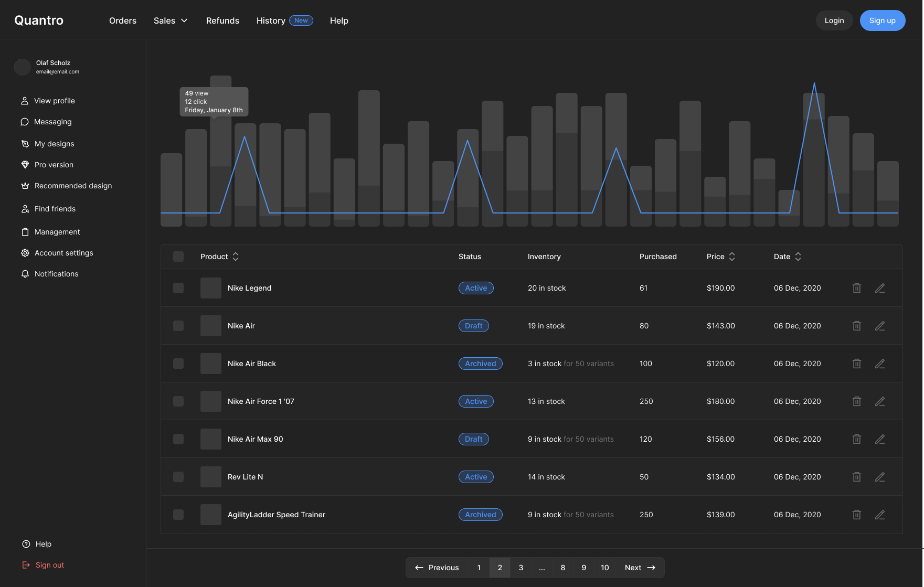Click the Management clipboard icon
Viewport: 924px width, 587px height.
(x=25, y=232)
